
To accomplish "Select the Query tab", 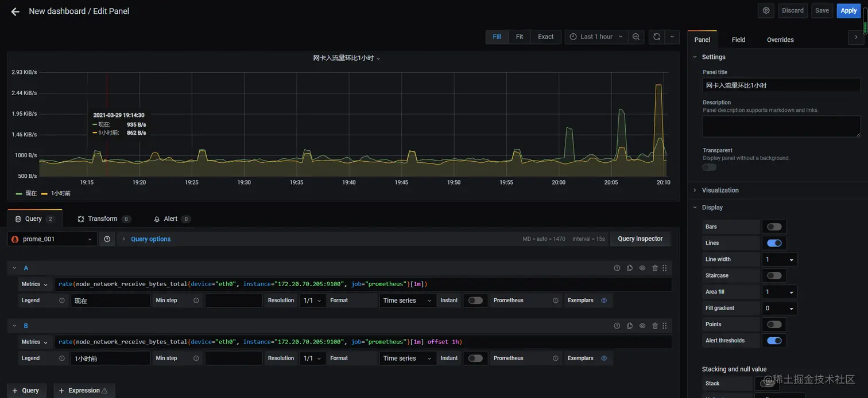I will click(x=34, y=219).
